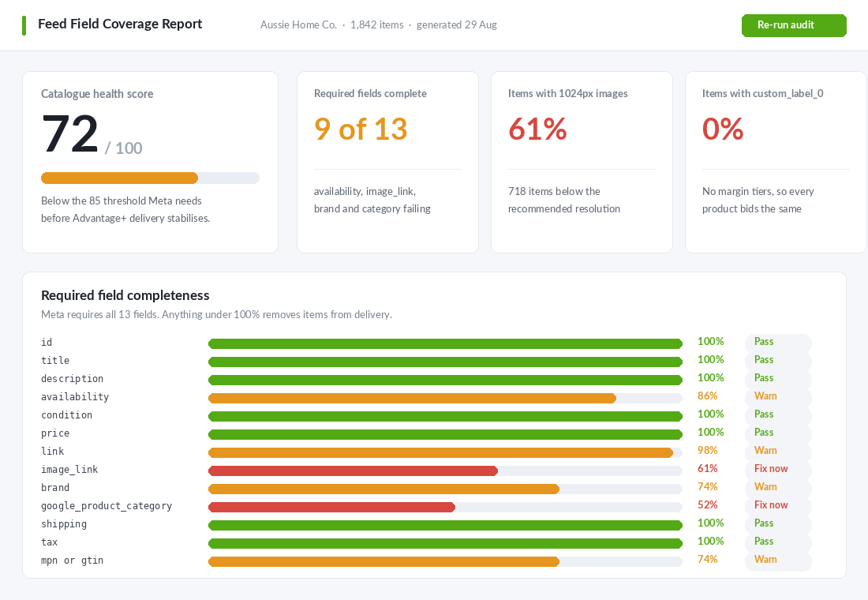Click the Meta requires all 13 fields note

[216, 315]
